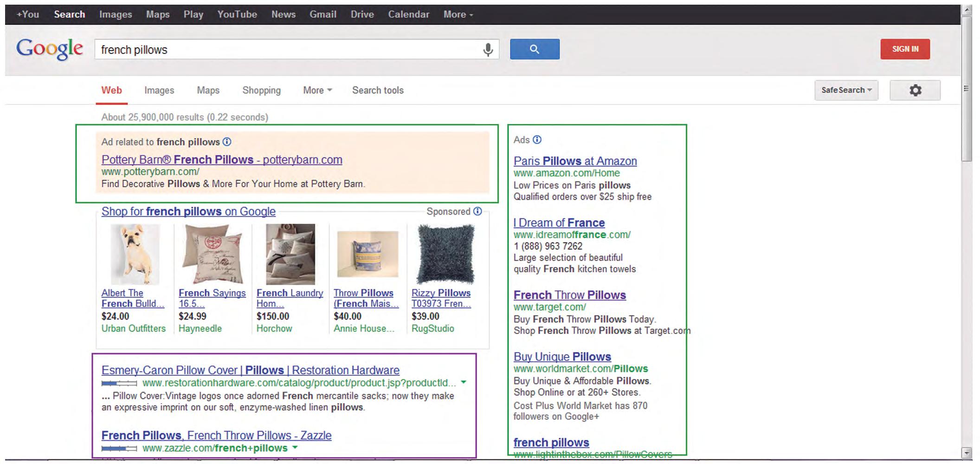Select Search in the top black bar
The width and height of the screenshot is (980, 464).
coord(70,14)
